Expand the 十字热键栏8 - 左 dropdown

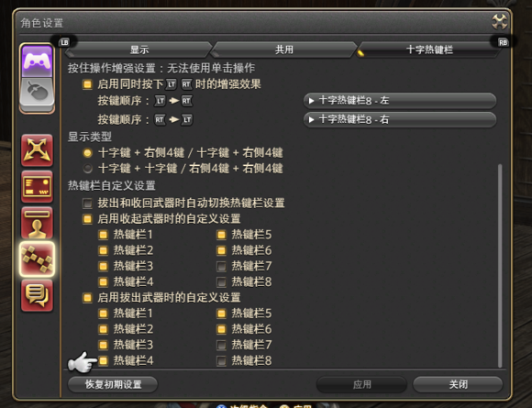[400, 100]
